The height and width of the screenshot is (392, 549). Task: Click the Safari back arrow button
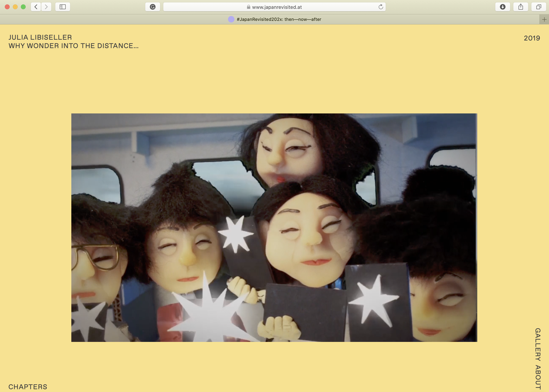point(36,7)
